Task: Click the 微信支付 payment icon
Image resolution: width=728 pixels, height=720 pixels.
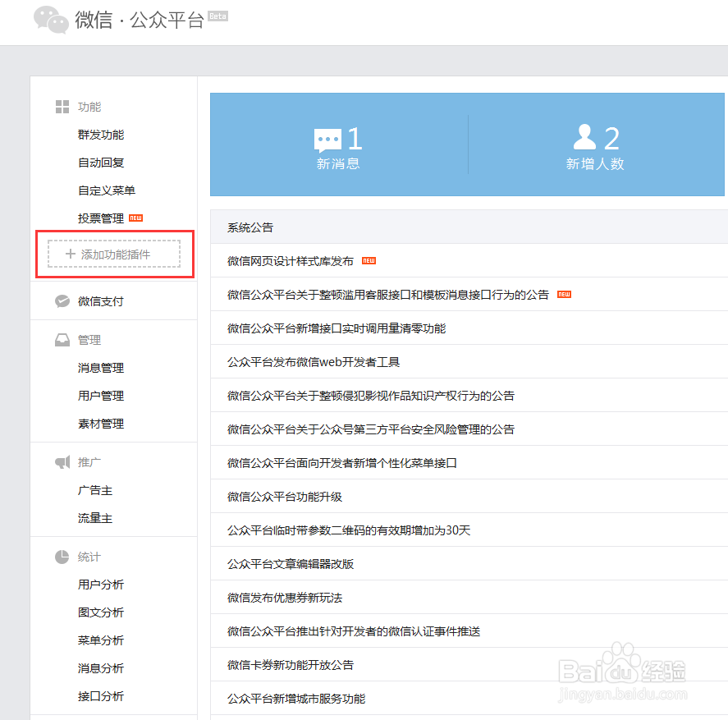Action: pyautogui.click(x=62, y=300)
